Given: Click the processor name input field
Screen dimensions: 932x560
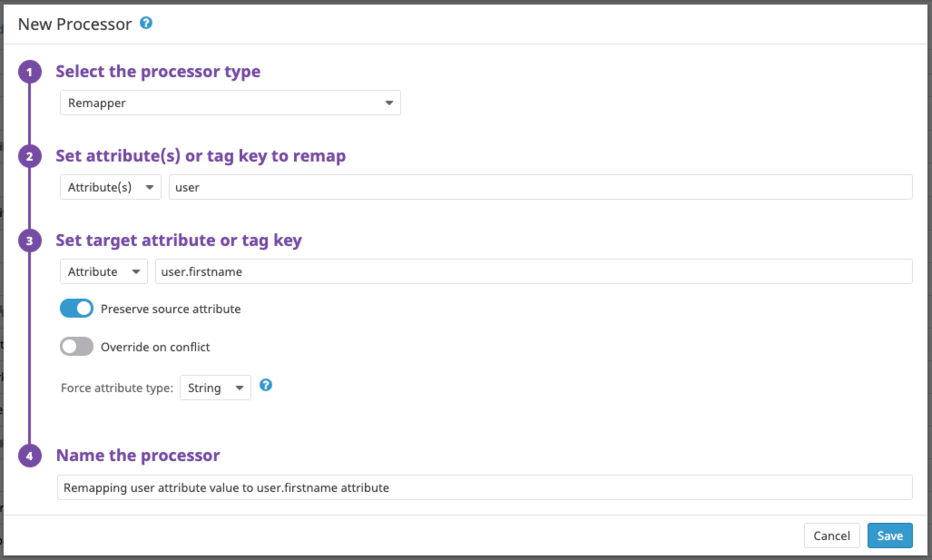Looking at the screenshot, I should tap(485, 487).
